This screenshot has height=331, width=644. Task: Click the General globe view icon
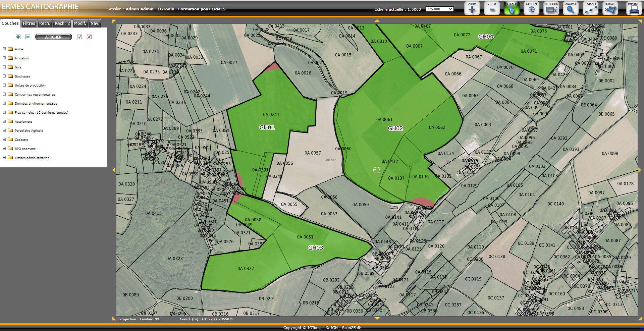point(531,9)
